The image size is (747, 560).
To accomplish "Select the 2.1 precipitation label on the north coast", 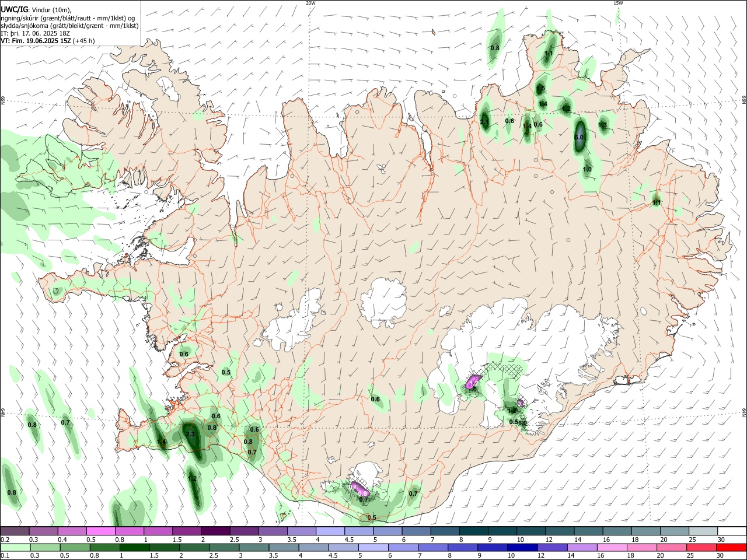I will [484, 122].
